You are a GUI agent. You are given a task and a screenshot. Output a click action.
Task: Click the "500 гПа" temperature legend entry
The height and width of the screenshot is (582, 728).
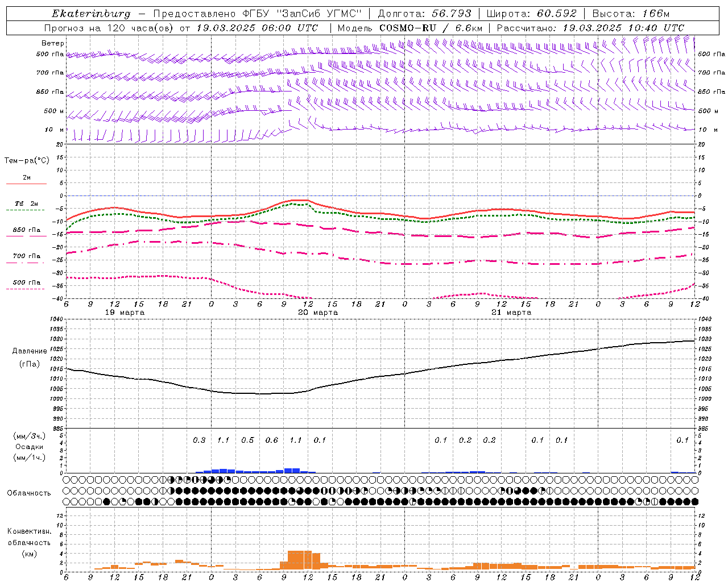coord(27,282)
